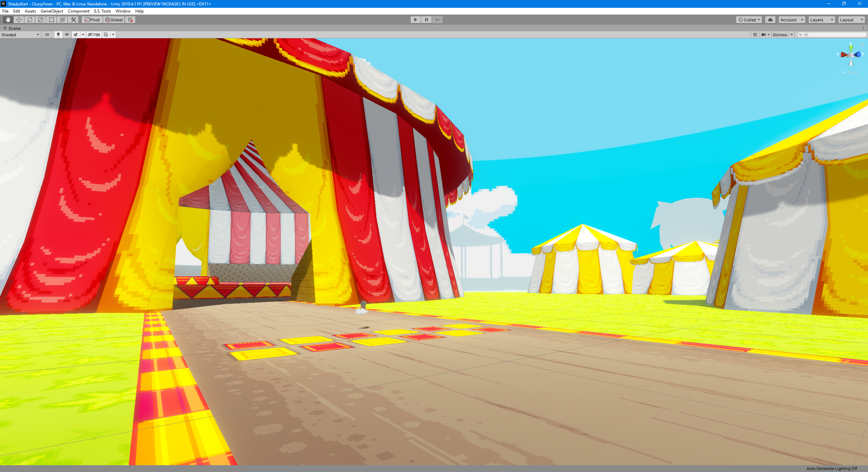This screenshot has height=472, width=868.
Task: Open the GameObject menu
Action: coord(52,11)
